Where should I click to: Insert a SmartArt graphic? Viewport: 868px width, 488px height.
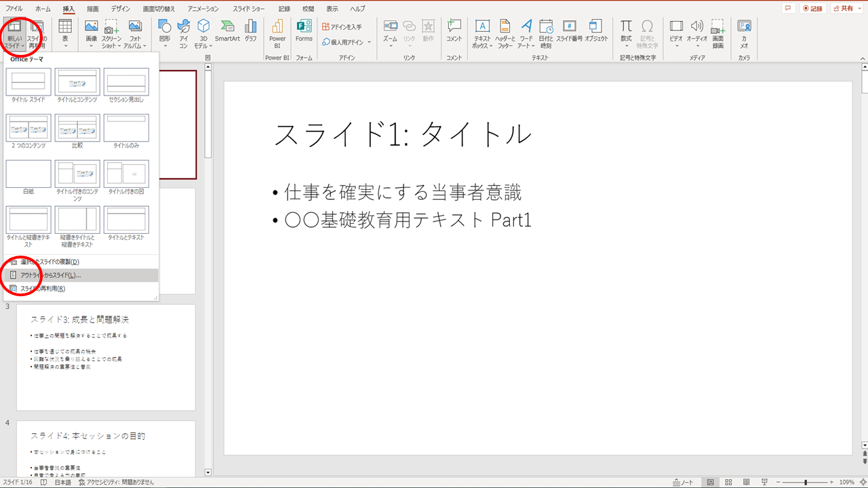228,31
